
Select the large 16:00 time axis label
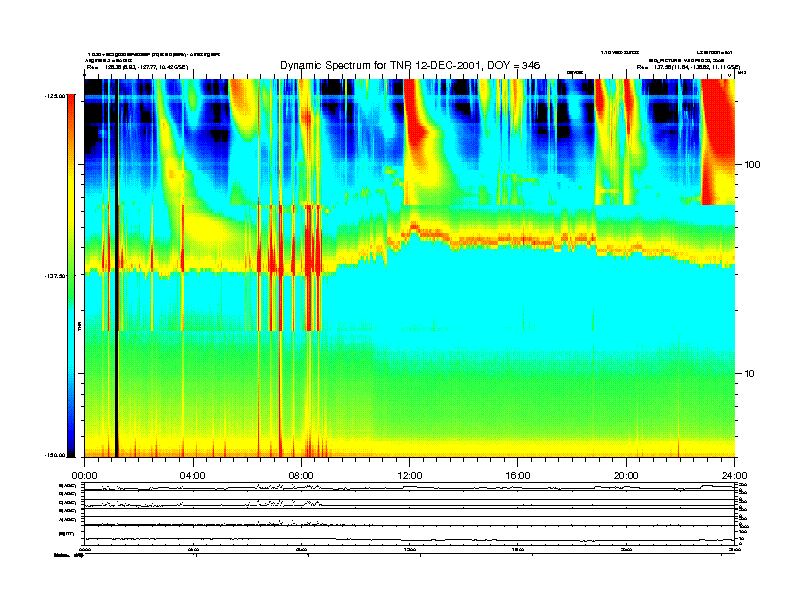click(518, 476)
